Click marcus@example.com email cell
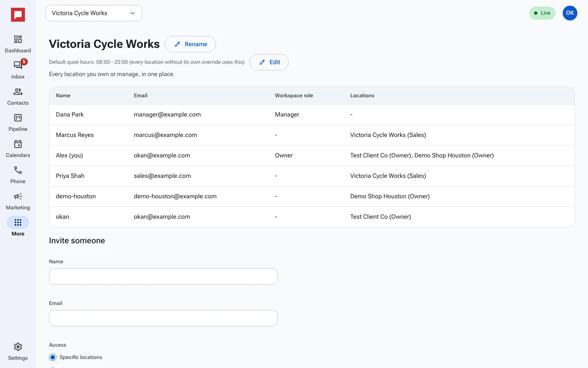This screenshot has width=588, height=368. tap(165, 135)
